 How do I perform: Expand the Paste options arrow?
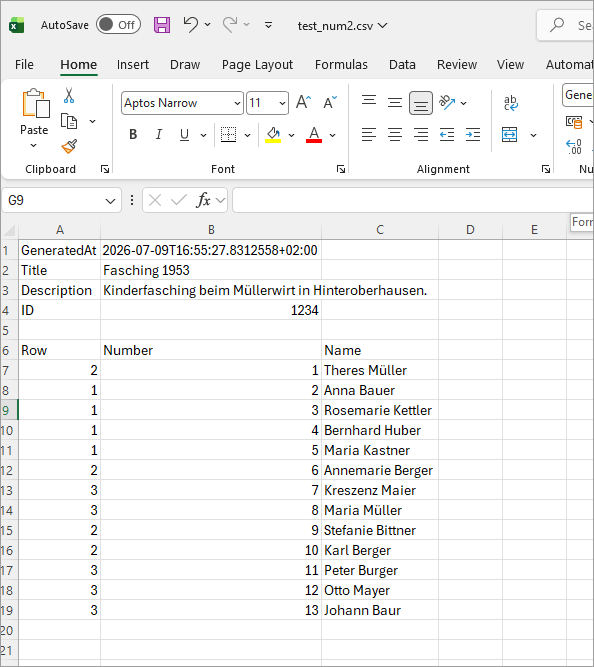[x=34, y=145]
